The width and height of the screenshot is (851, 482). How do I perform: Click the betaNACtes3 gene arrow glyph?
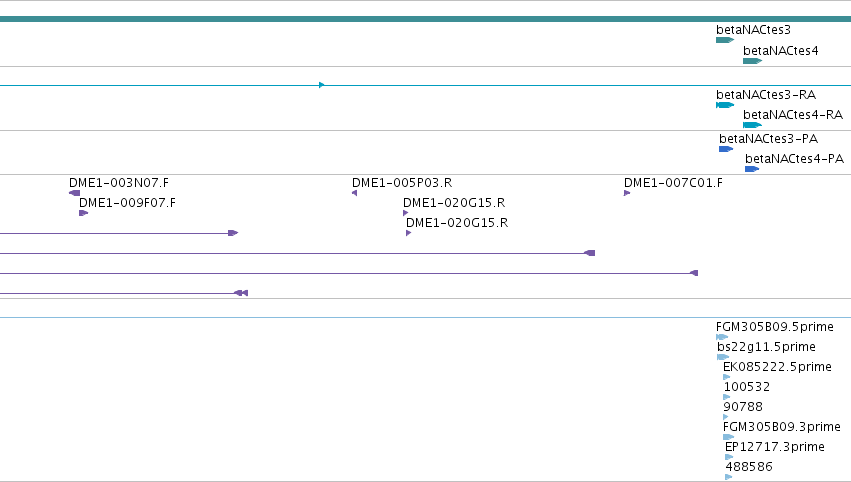point(725,40)
